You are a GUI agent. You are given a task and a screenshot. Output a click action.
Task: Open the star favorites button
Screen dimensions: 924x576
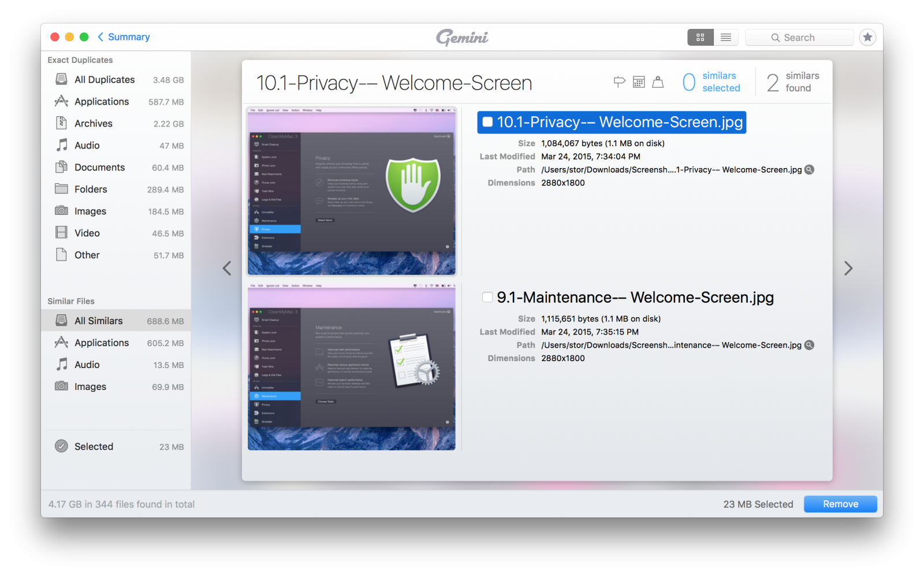[867, 37]
